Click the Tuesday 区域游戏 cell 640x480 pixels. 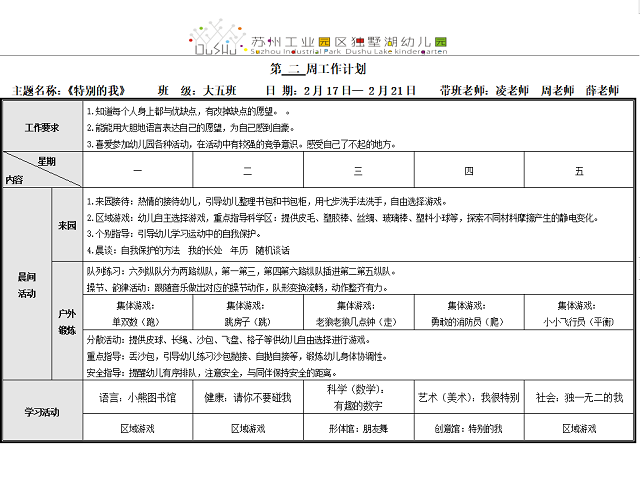pos(248,428)
